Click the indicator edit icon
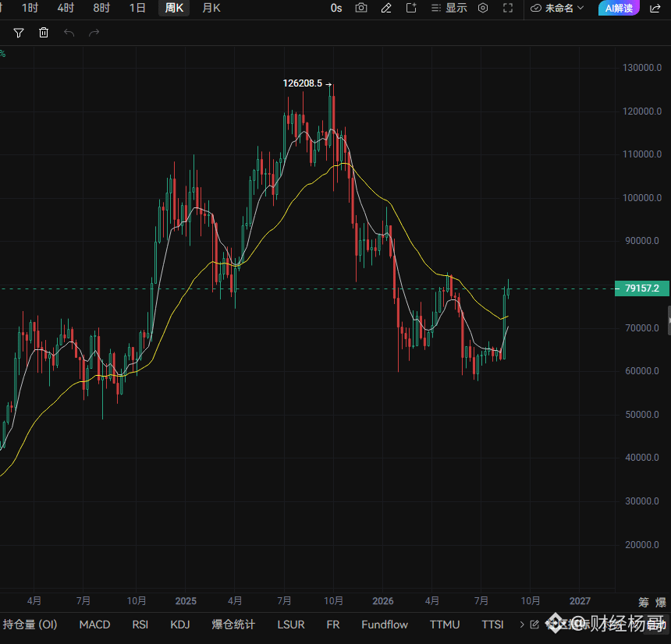The height and width of the screenshot is (644, 671). 534,625
